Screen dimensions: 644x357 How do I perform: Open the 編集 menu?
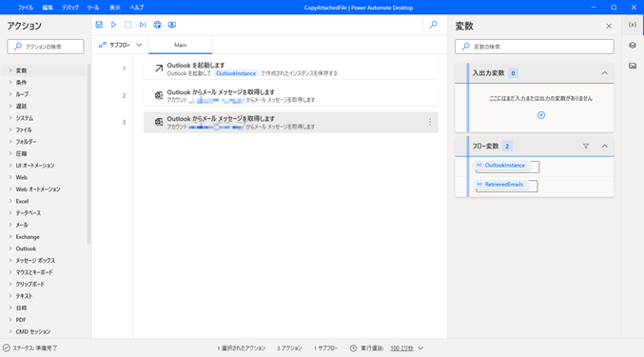(48, 8)
